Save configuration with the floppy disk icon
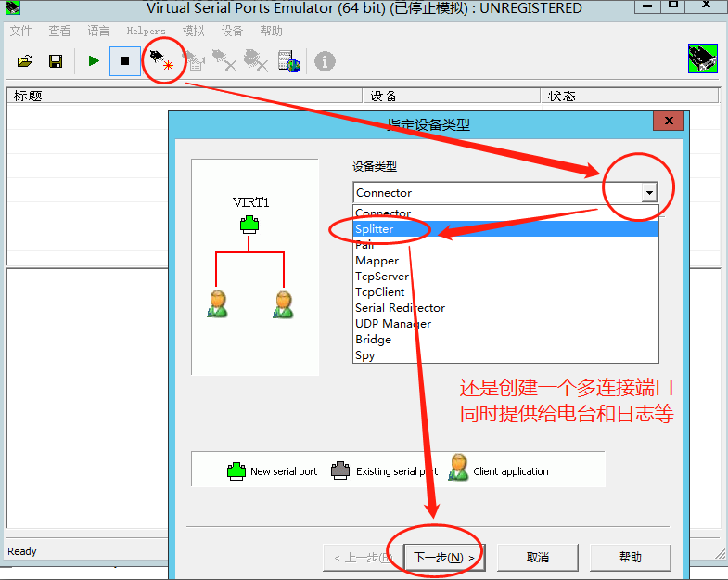The height and width of the screenshot is (580, 728). pos(56,61)
